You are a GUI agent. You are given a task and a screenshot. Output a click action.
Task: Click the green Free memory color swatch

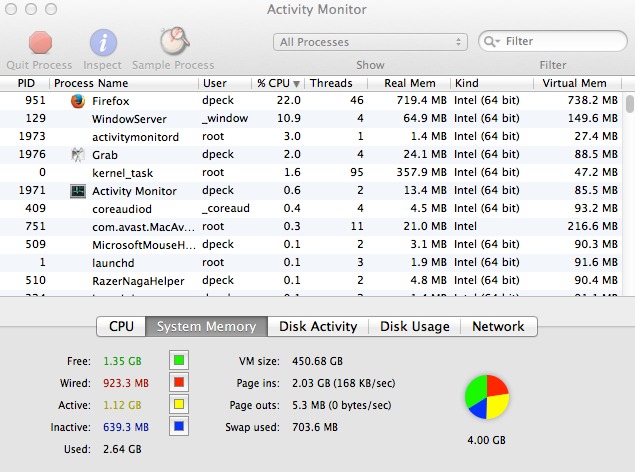(x=179, y=360)
